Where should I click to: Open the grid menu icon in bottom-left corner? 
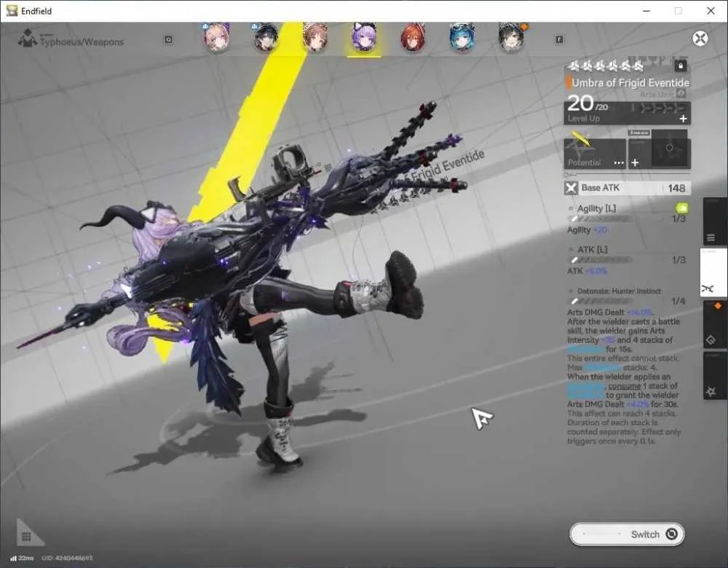coord(26,537)
